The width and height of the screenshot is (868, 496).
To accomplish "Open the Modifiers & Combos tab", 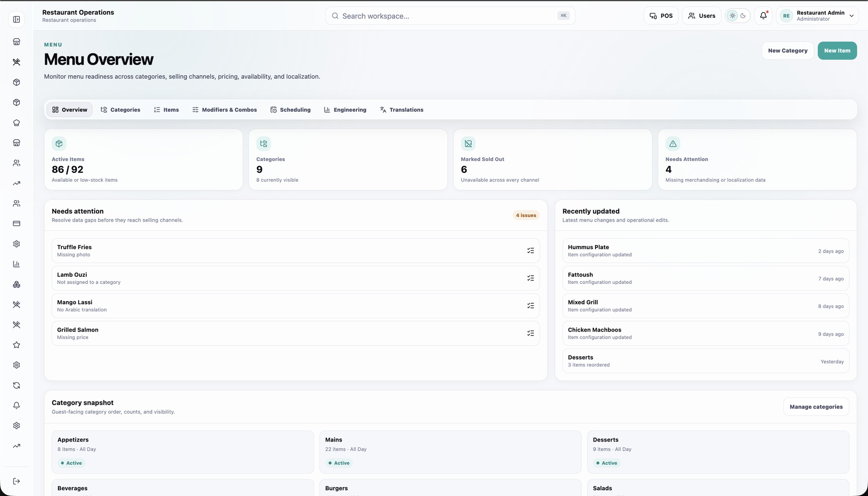I will click(225, 110).
